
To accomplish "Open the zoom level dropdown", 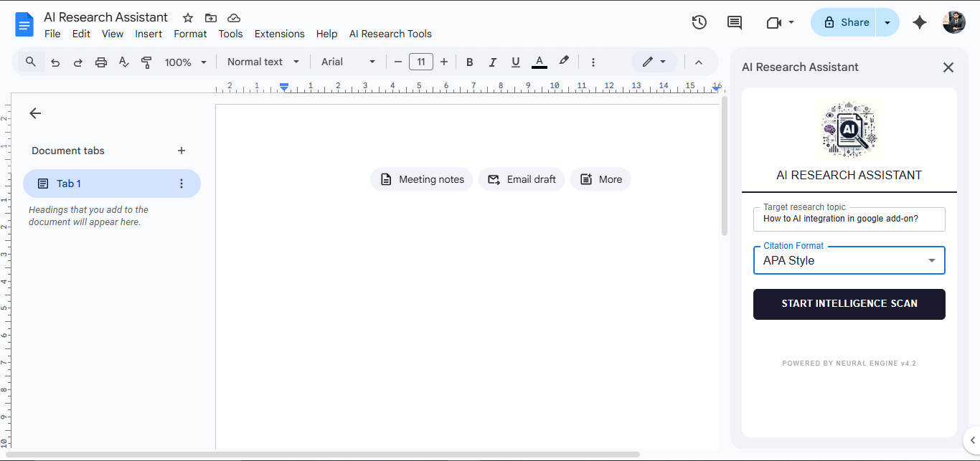I will click(185, 62).
